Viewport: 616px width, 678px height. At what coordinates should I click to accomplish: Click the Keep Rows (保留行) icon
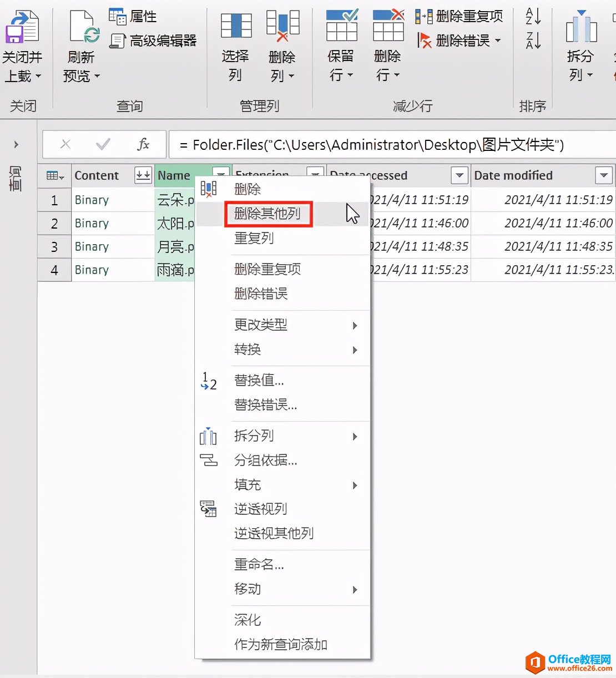341,25
